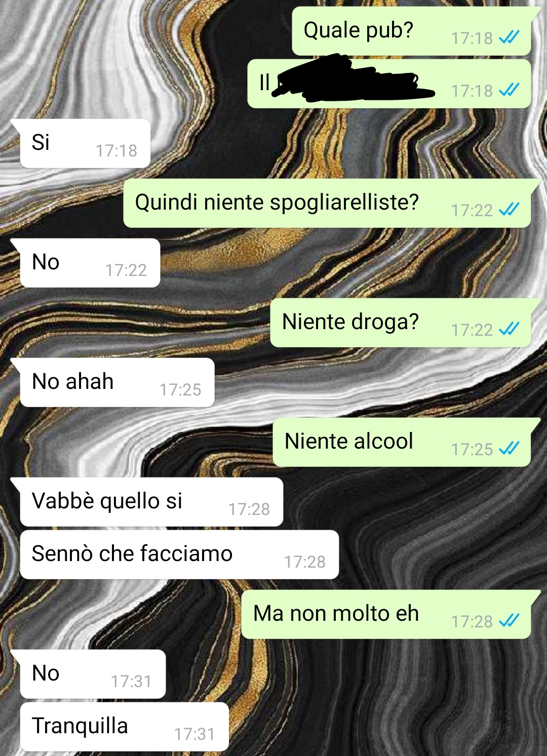The height and width of the screenshot is (756, 547).
Task: Select the blacked-out pub name message
Action: click(x=389, y=84)
